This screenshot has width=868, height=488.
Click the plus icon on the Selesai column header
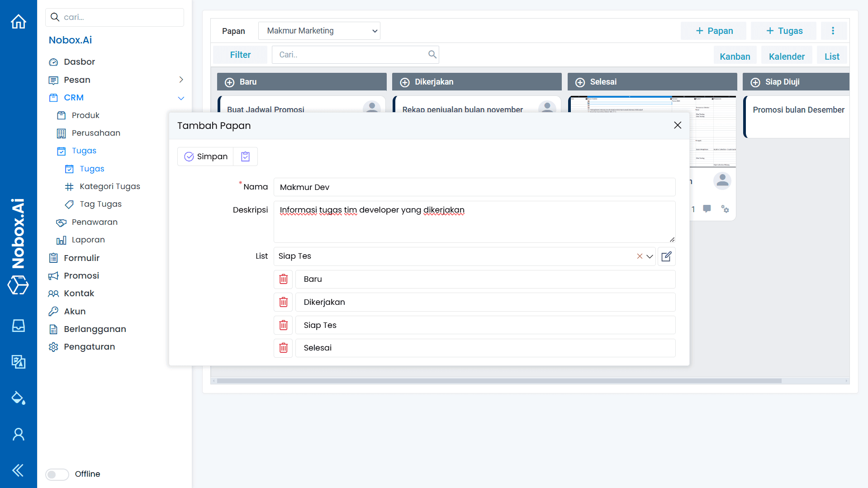[x=580, y=82]
